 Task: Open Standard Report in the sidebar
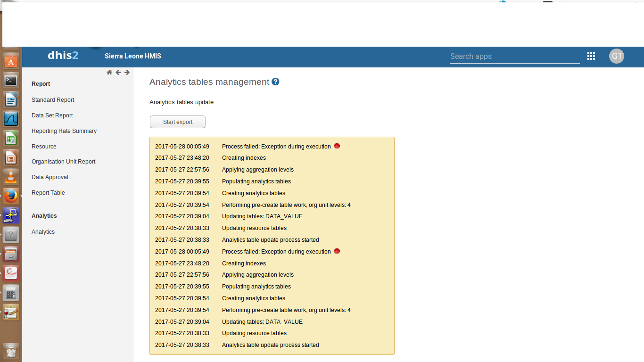point(53,100)
